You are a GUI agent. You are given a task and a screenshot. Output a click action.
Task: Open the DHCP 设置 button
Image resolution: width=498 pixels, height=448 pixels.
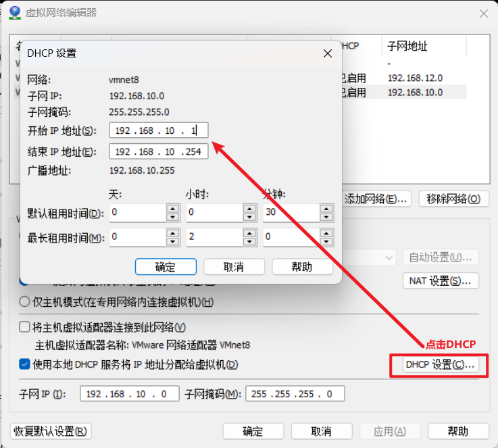pyautogui.click(x=440, y=365)
